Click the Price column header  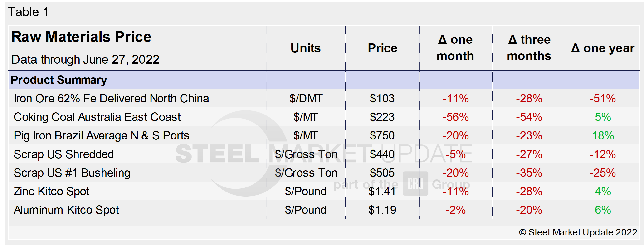[x=382, y=48]
